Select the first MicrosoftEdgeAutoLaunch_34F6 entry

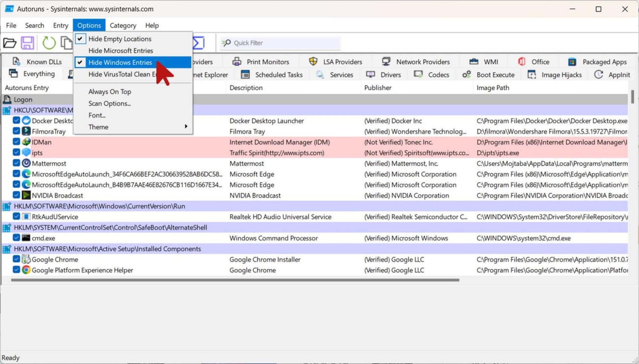tap(315, 174)
